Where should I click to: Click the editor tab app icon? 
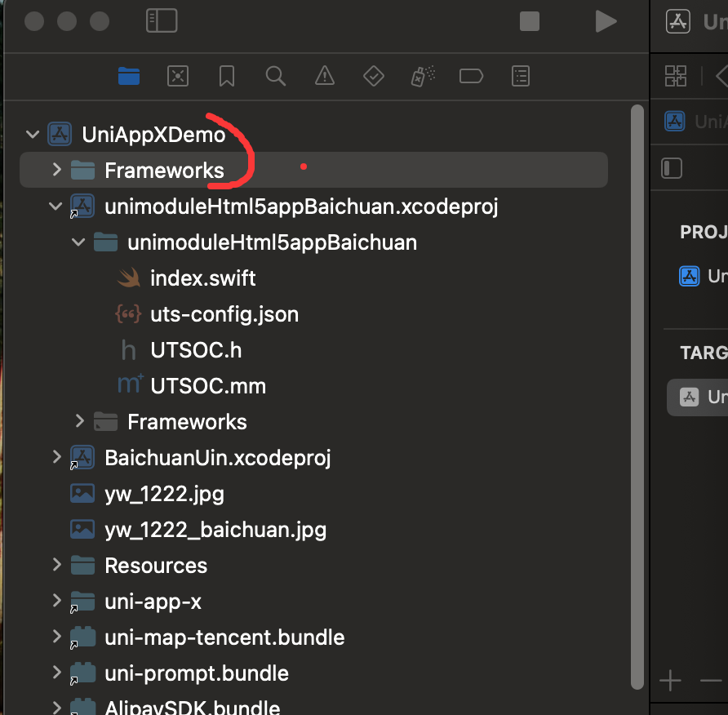coord(678,22)
